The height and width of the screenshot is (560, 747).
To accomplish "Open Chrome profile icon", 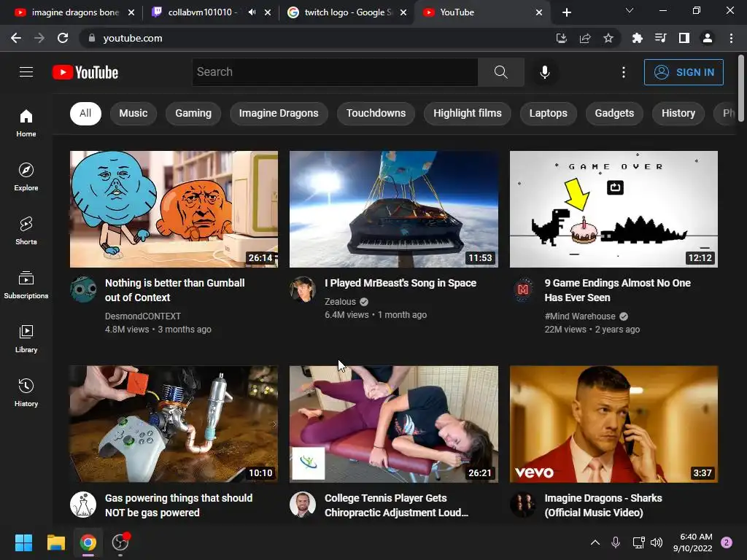I will [x=708, y=38].
